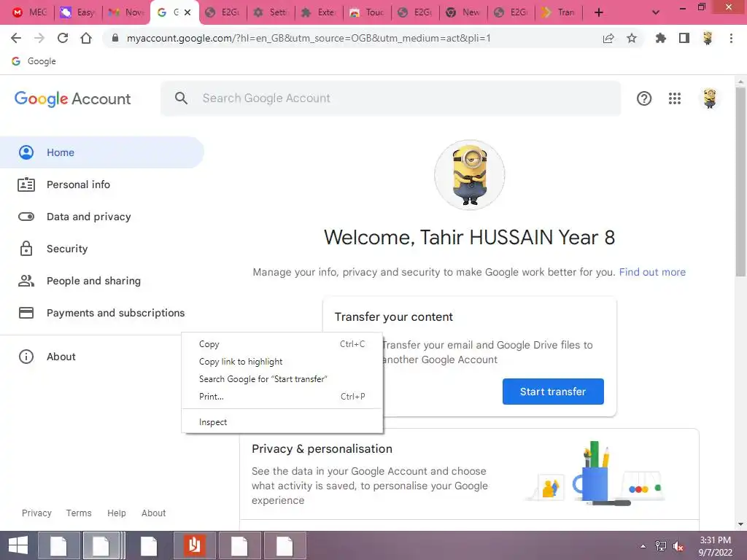Follow the Find out more link
Image resolution: width=747 pixels, height=560 pixels.
coord(652,272)
